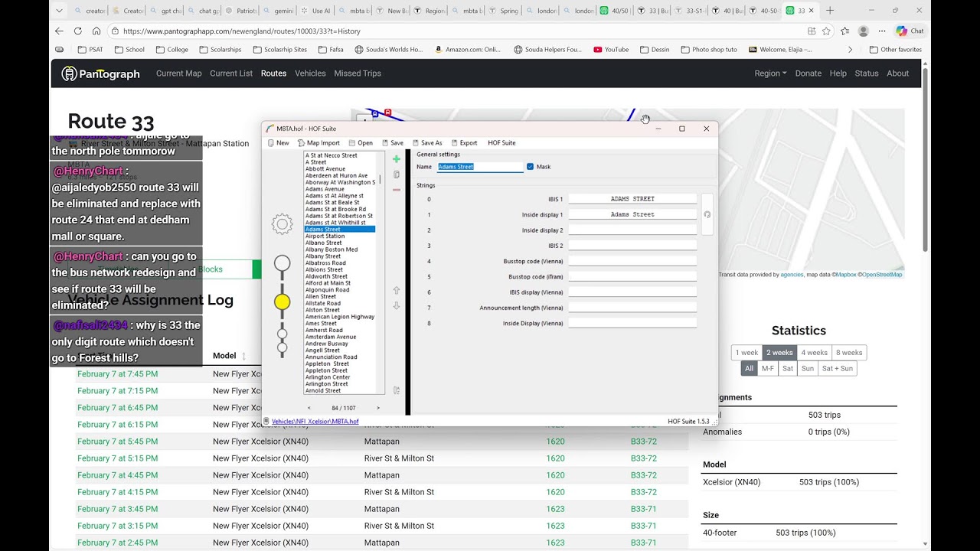The height and width of the screenshot is (551, 980).
Task: Show more favorites with the bookmarks chevron
Action: 850,50
